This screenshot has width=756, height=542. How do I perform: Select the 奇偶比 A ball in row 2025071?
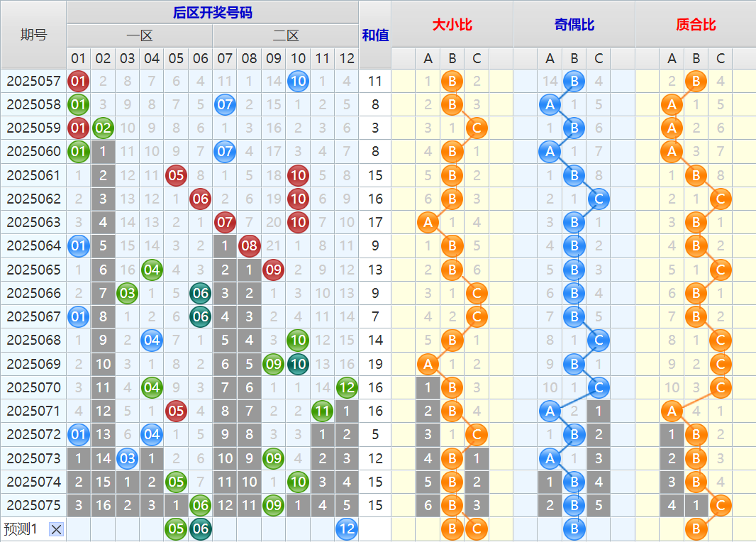point(550,411)
